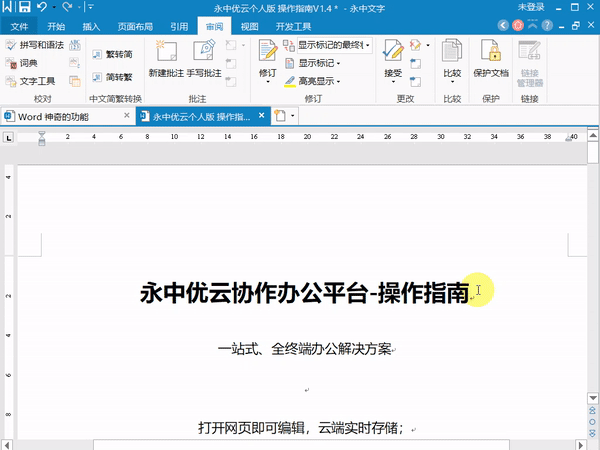Open the File menu
600x450 pixels.
pyautogui.click(x=19, y=26)
